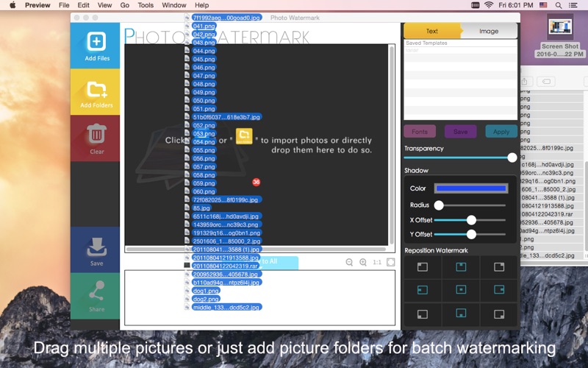Image resolution: width=588 pixels, height=368 pixels.
Task: Reposition watermark to bottom-center
Action: (x=461, y=313)
